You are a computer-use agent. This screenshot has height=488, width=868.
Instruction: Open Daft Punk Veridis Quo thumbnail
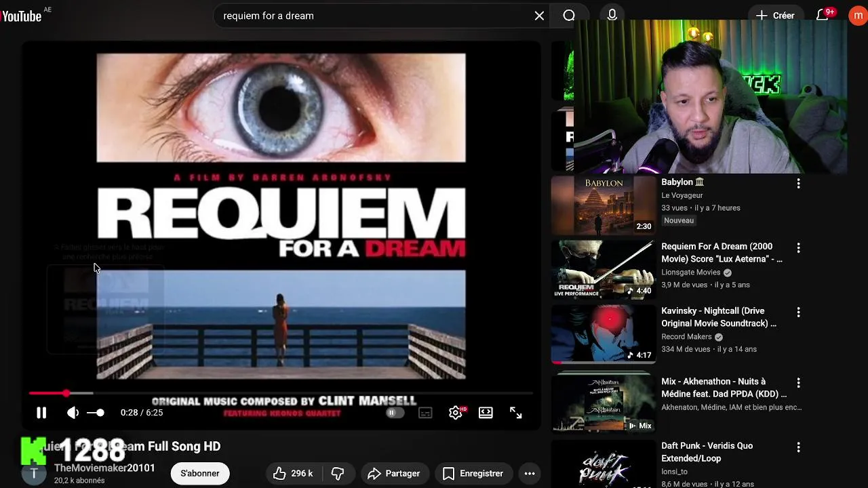[603, 464]
